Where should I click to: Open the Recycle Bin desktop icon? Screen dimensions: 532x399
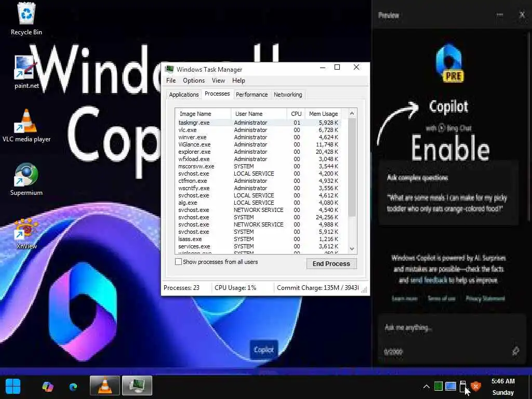point(26,19)
